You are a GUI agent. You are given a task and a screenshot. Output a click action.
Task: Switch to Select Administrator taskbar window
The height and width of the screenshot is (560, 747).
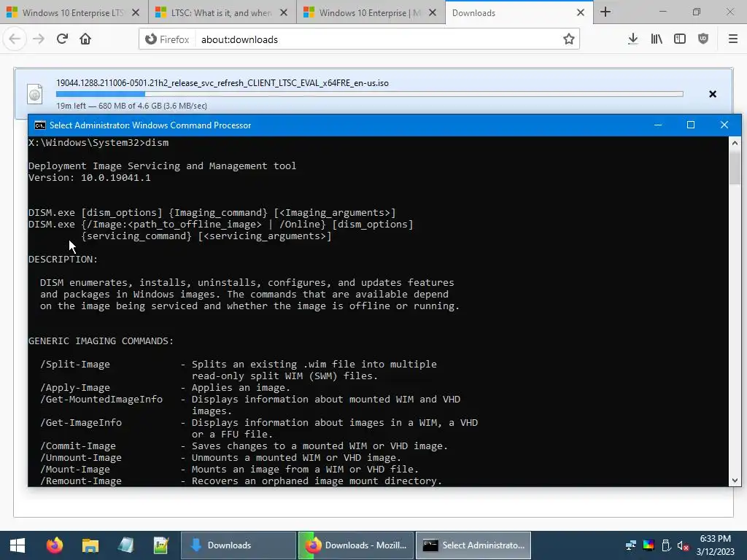(473, 545)
